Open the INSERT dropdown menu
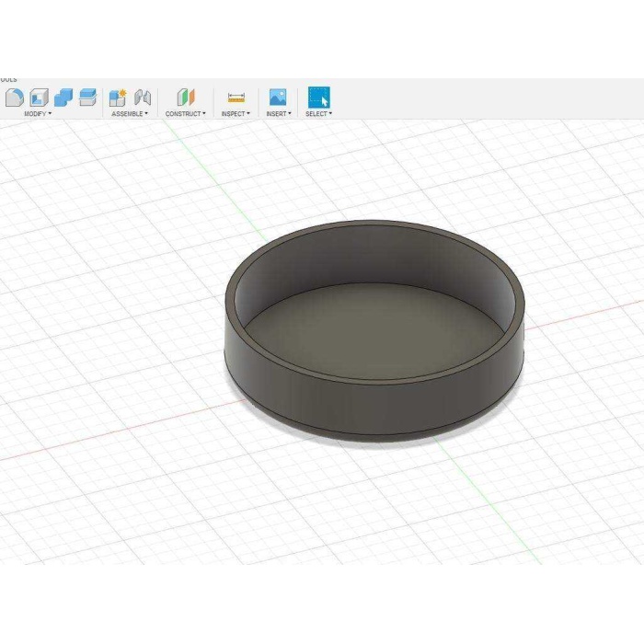Image resolution: width=644 pixels, height=644 pixels. [x=279, y=114]
